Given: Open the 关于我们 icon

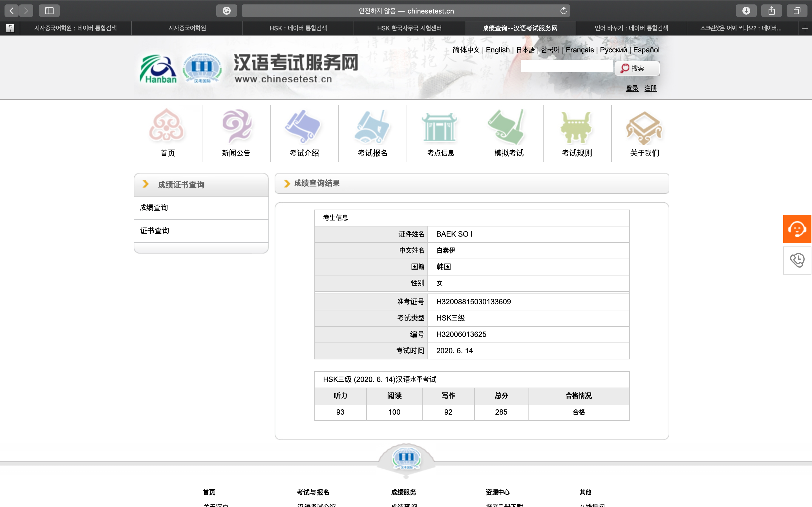Looking at the screenshot, I should point(644,128).
